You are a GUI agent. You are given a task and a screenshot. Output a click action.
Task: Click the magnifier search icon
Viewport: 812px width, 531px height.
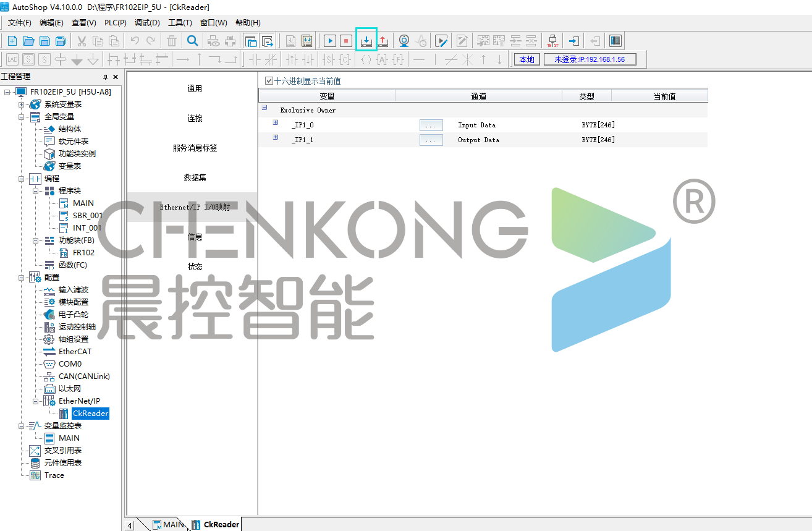(x=193, y=41)
